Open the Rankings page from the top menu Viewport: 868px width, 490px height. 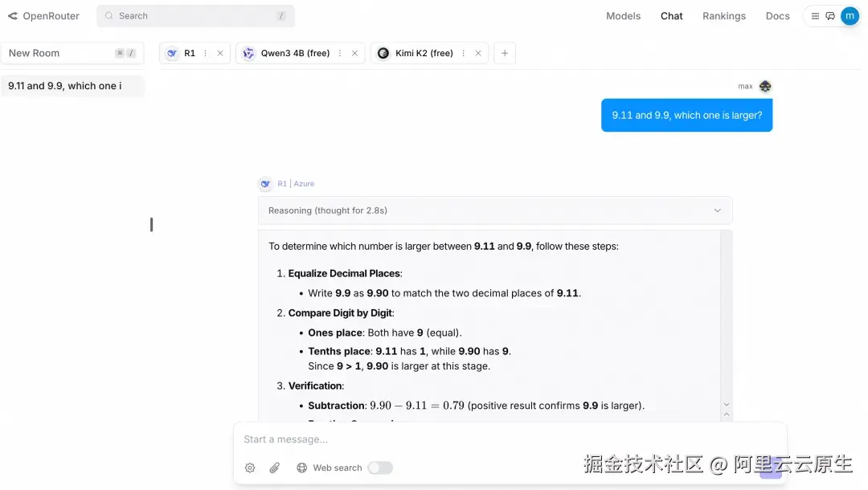tap(723, 15)
